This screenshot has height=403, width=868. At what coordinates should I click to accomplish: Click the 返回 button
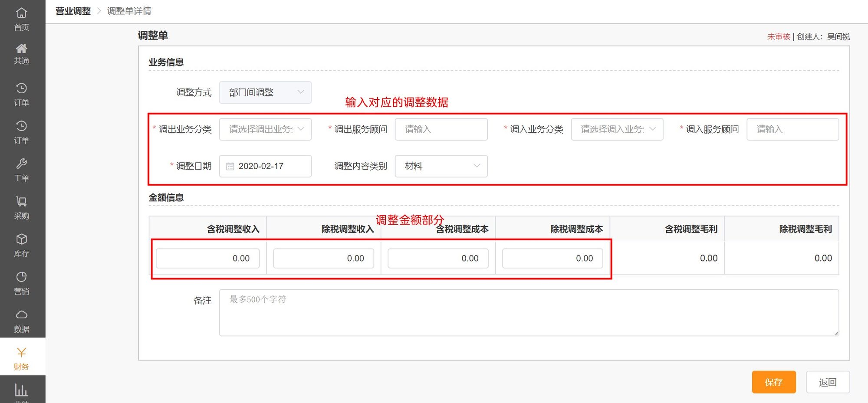click(x=828, y=382)
